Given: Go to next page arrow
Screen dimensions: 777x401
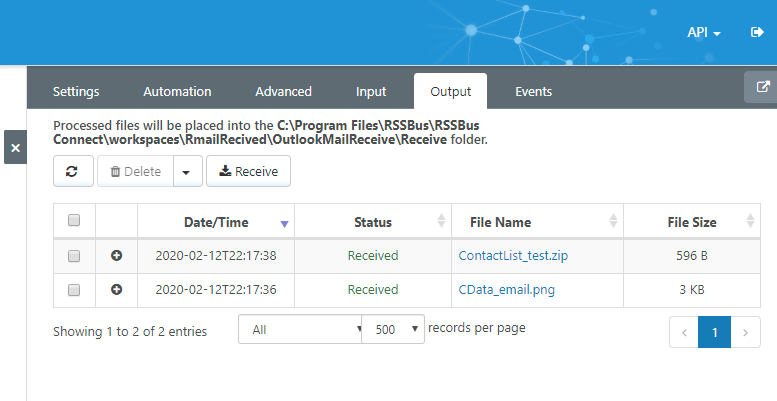Looking at the screenshot, I should [x=747, y=332].
